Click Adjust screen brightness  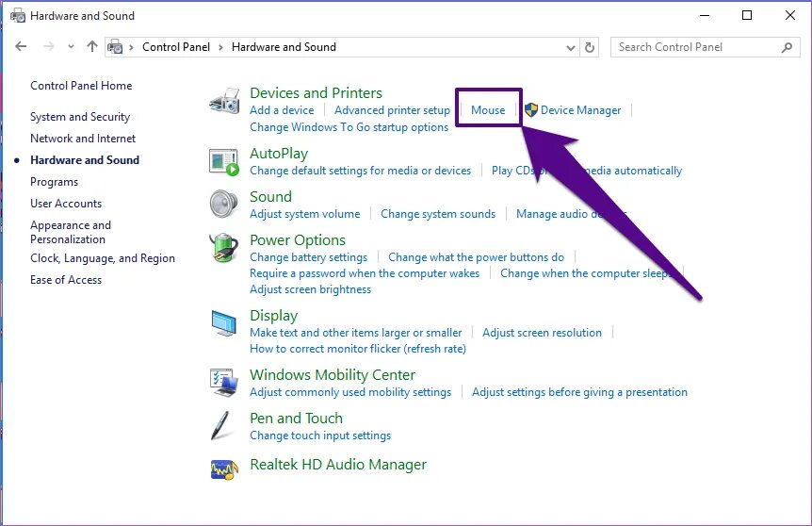tap(310, 289)
